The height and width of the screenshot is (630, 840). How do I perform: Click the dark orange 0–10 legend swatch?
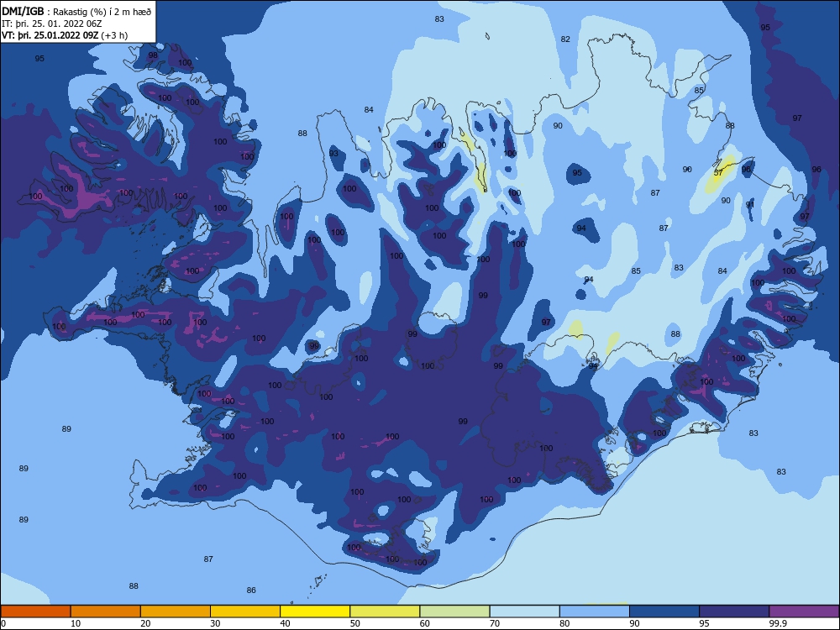[x=35, y=612]
